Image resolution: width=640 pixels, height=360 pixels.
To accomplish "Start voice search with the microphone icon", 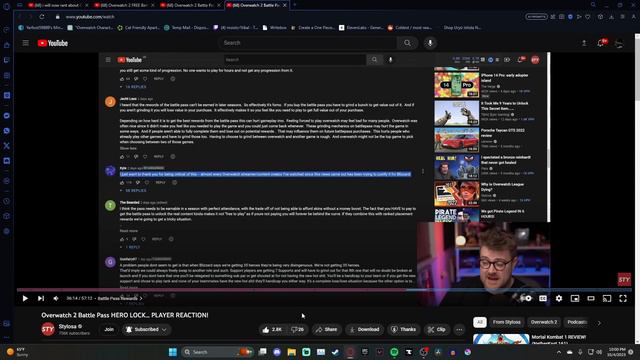I will coord(430,43).
